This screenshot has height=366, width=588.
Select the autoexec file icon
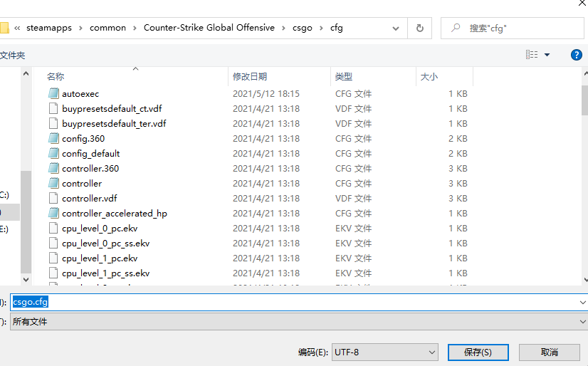coord(53,93)
